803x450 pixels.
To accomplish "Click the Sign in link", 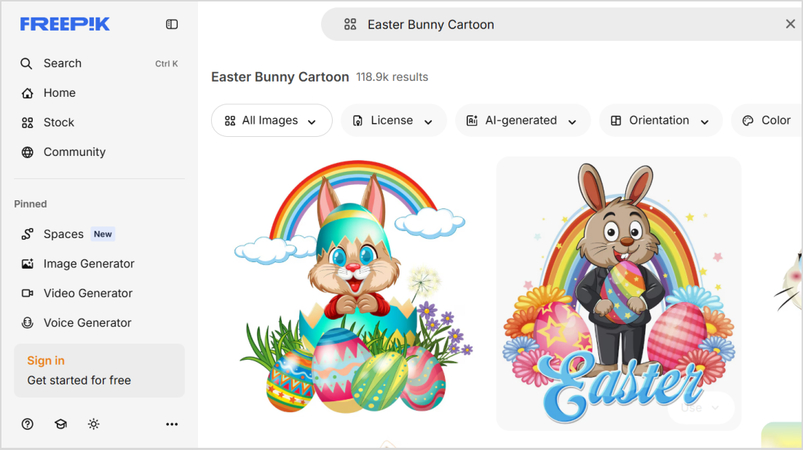I will pyautogui.click(x=46, y=361).
